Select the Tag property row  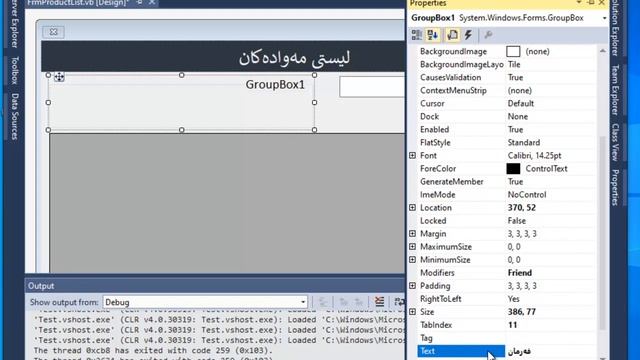(x=506, y=338)
